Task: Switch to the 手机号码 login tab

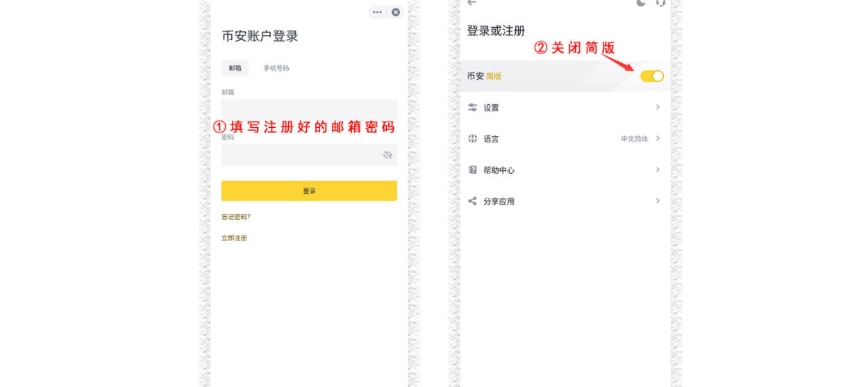Action: point(276,68)
